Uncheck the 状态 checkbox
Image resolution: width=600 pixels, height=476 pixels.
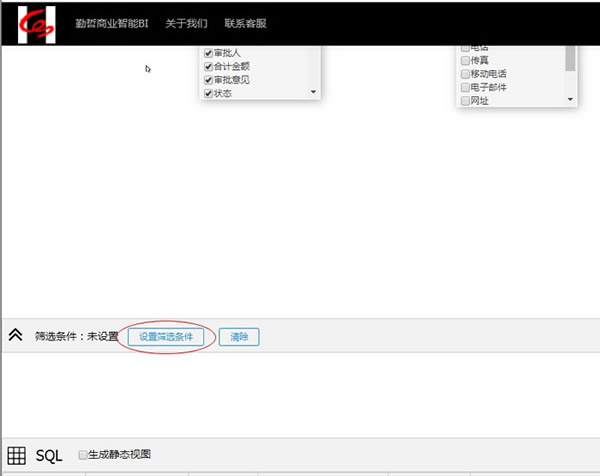208,93
